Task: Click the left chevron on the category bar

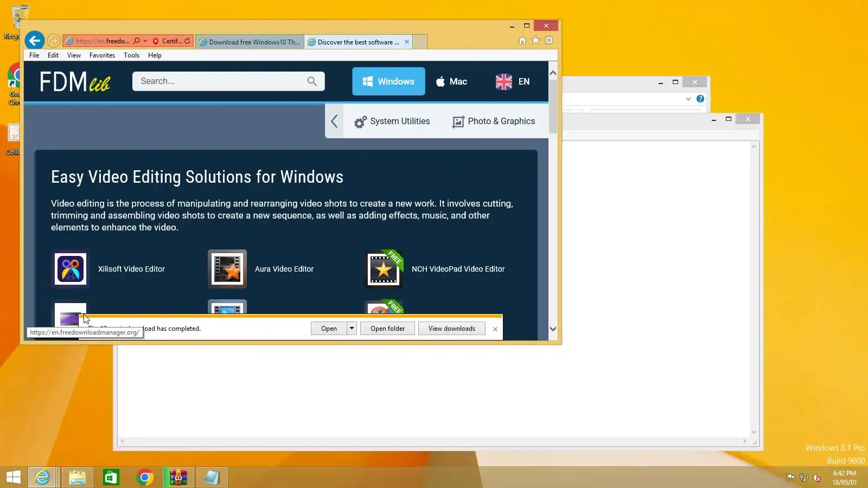Action: tap(334, 121)
